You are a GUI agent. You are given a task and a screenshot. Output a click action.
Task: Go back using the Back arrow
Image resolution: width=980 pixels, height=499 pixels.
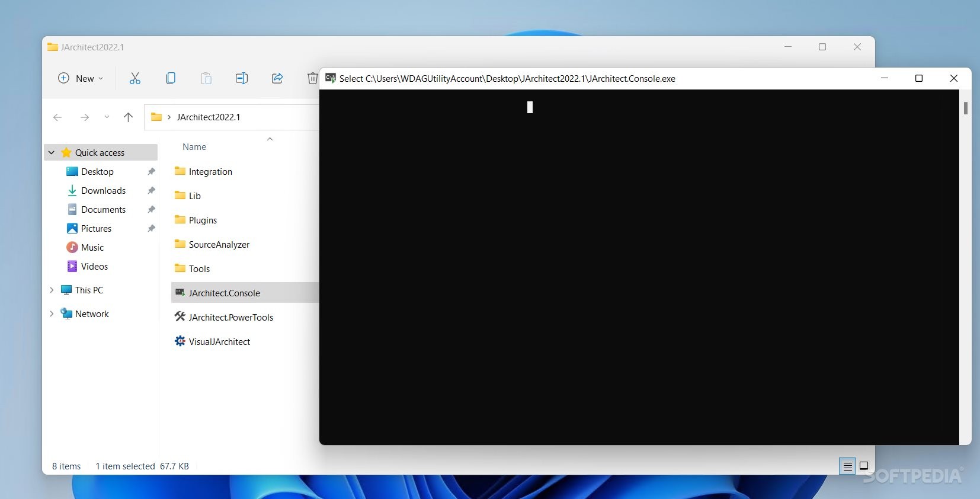point(57,117)
